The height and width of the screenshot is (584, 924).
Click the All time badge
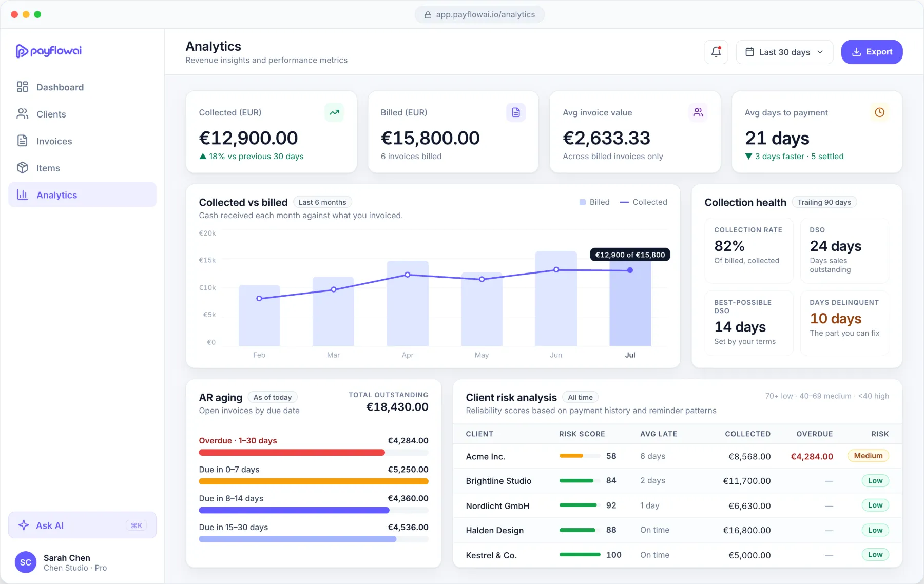pyautogui.click(x=580, y=397)
